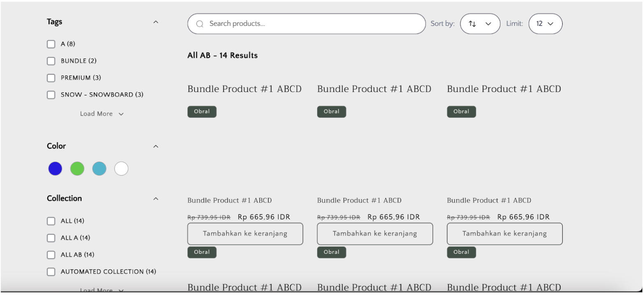The height and width of the screenshot is (295, 644).
Task: Enable the PREMIUM tag filter
Action: (x=51, y=78)
